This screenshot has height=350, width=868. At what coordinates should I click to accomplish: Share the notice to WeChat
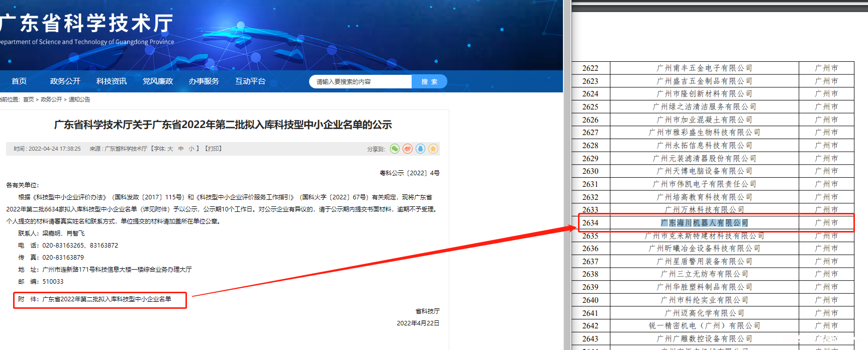(395, 149)
